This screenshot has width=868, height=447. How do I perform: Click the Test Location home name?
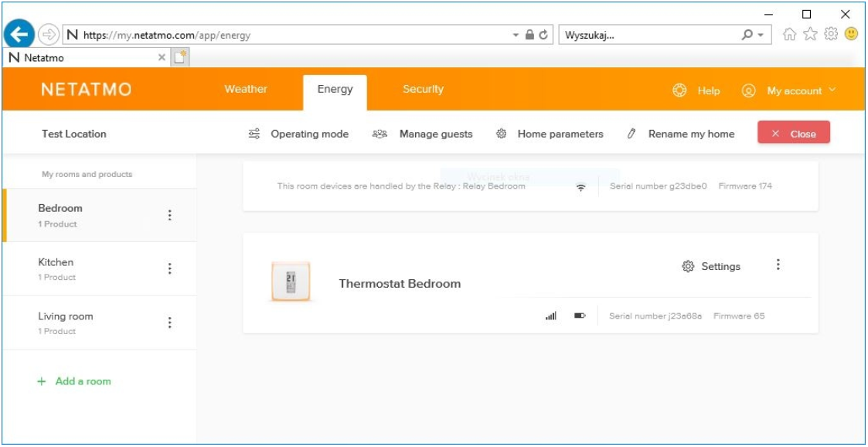(x=74, y=134)
